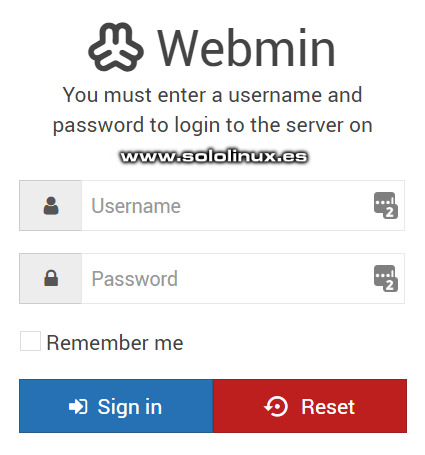This screenshot has height=455, width=425.
Task: Click the user silhouette icon beside Username
Action: click(51, 206)
